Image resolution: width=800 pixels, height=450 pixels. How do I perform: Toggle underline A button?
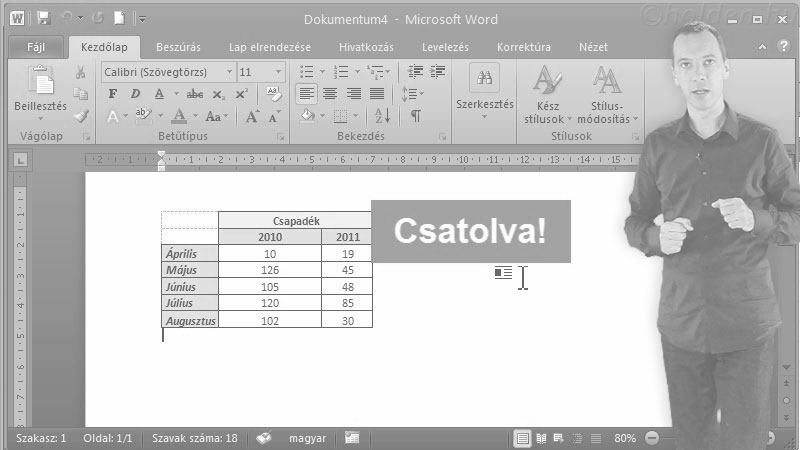(x=159, y=94)
